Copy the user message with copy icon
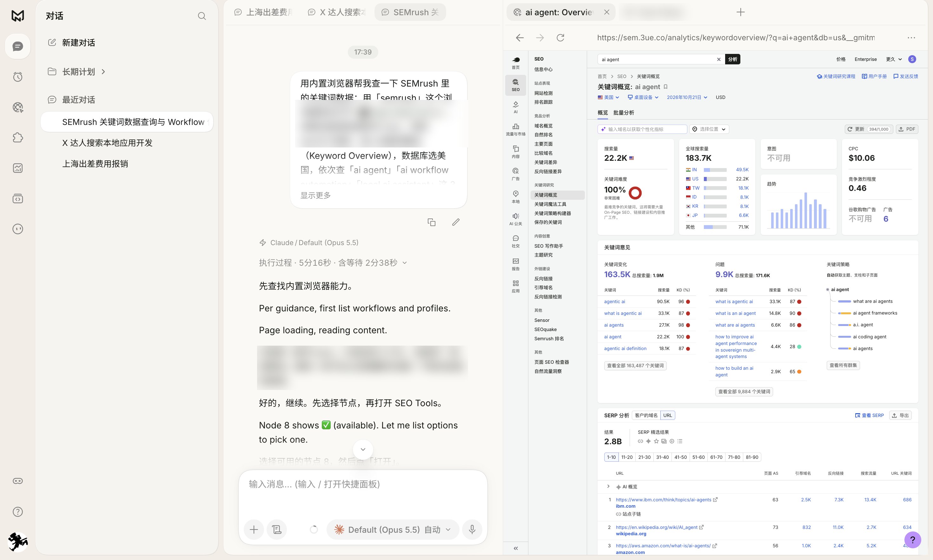Screen dimensions: 933x560 [431, 222]
